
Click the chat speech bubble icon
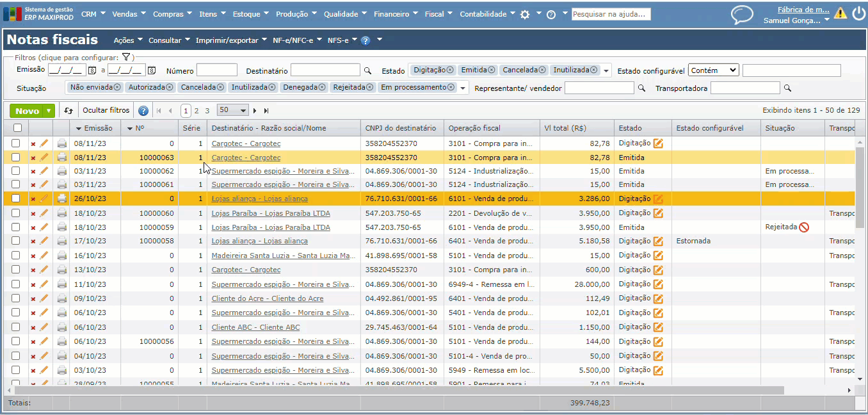[742, 15]
